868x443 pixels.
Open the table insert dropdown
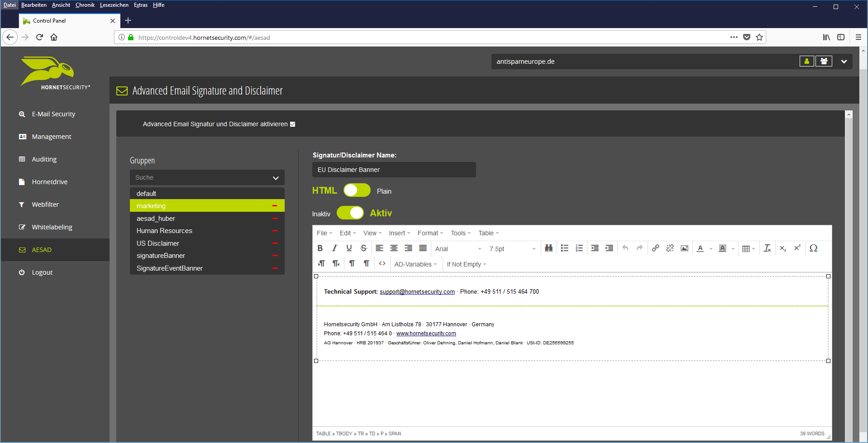pos(749,248)
